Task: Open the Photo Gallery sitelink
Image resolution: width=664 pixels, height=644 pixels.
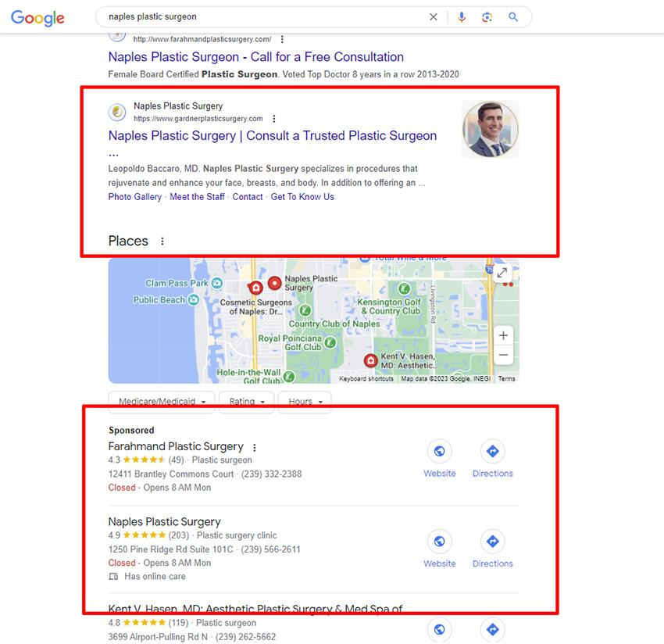Action: [134, 196]
